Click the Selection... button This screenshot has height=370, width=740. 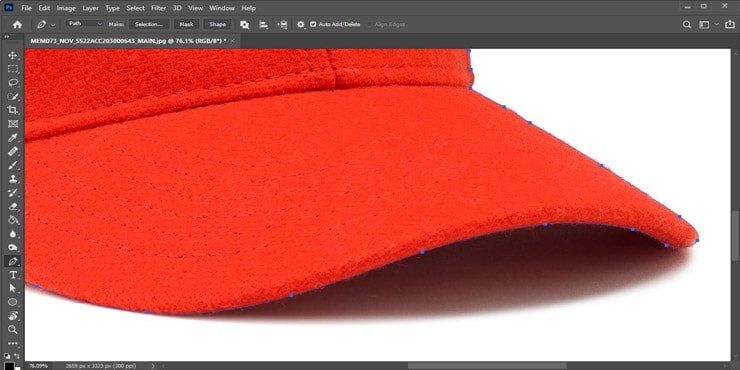click(x=149, y=25)
